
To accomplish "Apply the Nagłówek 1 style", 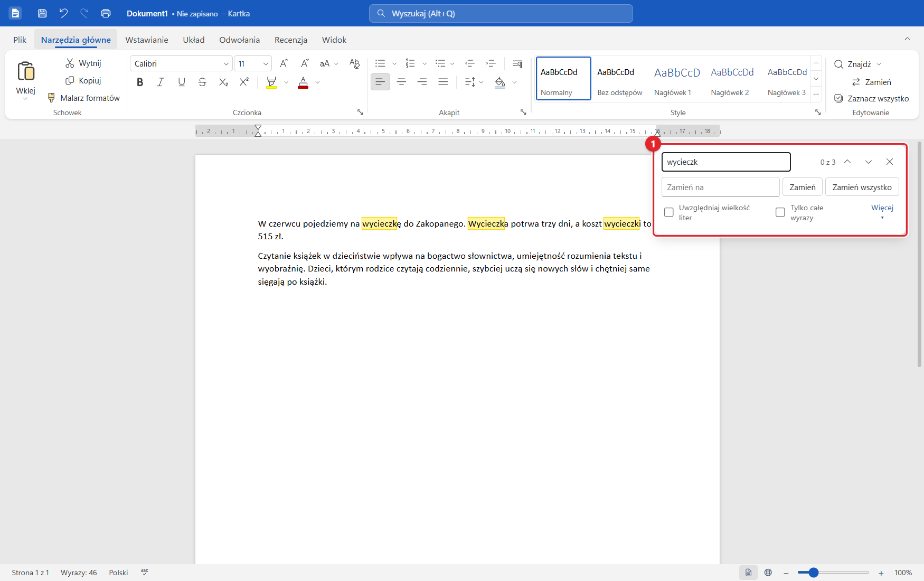I will click(676, 78).
